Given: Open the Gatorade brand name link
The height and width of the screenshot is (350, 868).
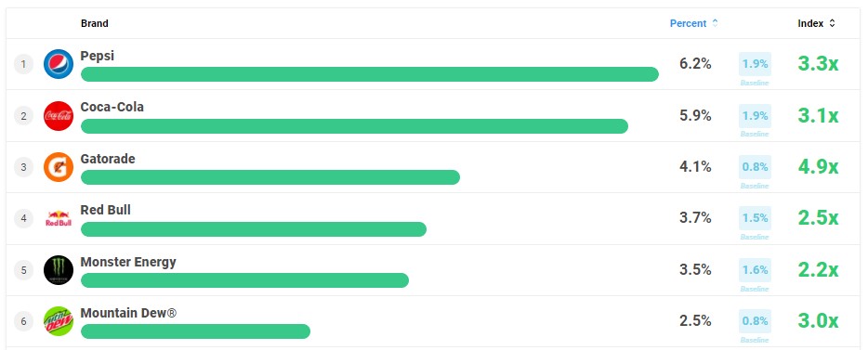Looking at the screenshot, I should tap(108, 159).
